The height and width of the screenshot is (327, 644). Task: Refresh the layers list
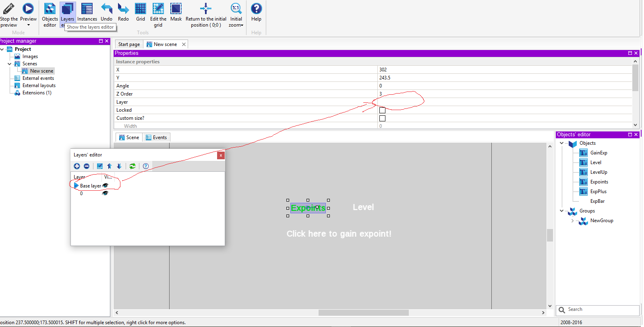pyautogui.click(x=133, y=166)
